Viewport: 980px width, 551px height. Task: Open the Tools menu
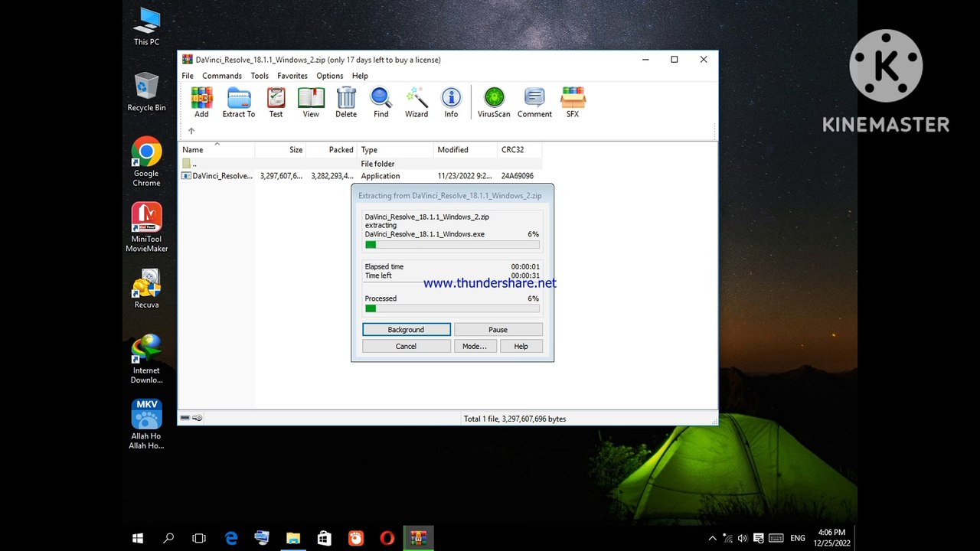(x=260, y=76)
